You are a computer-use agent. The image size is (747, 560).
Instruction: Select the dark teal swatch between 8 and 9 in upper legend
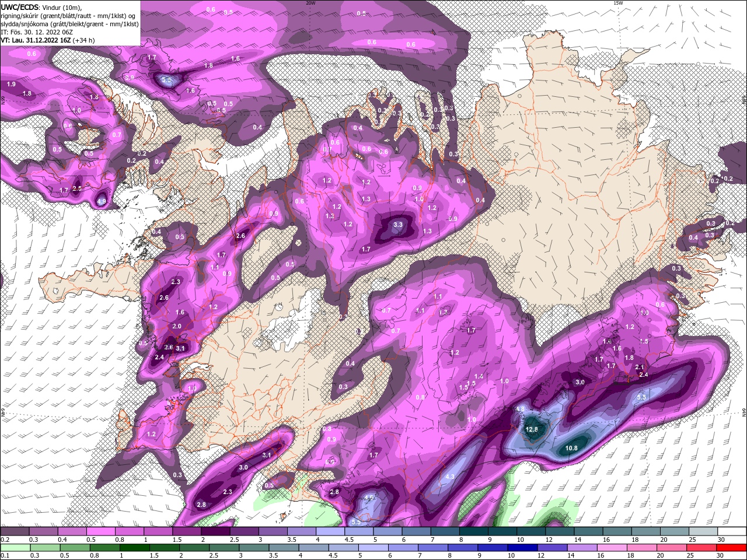click(474, 531)
